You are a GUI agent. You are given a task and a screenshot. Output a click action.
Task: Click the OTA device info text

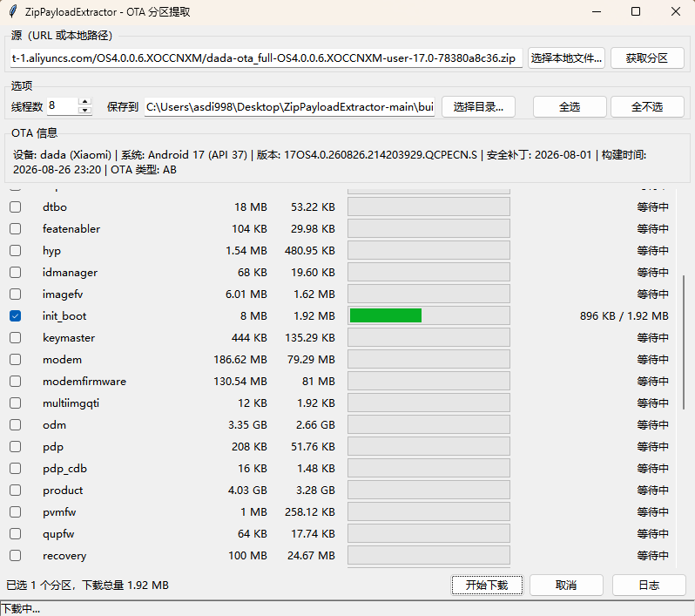coord(330,162)
